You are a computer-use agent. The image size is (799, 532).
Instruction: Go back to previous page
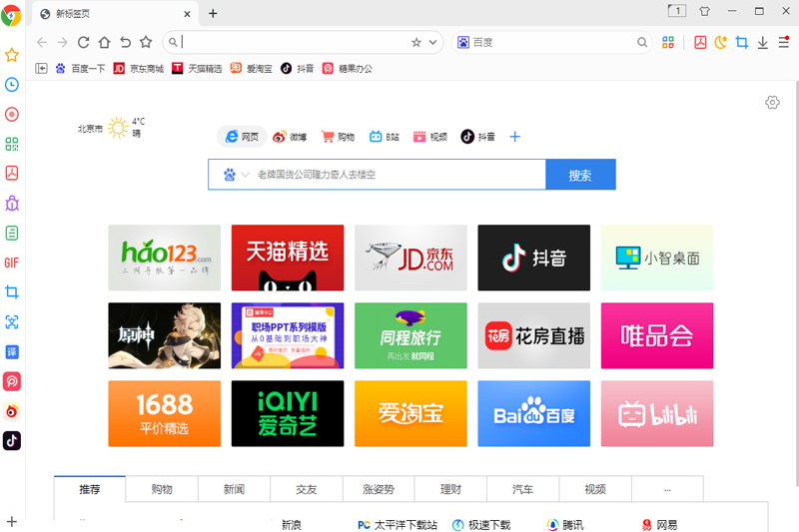click(42, 42)
